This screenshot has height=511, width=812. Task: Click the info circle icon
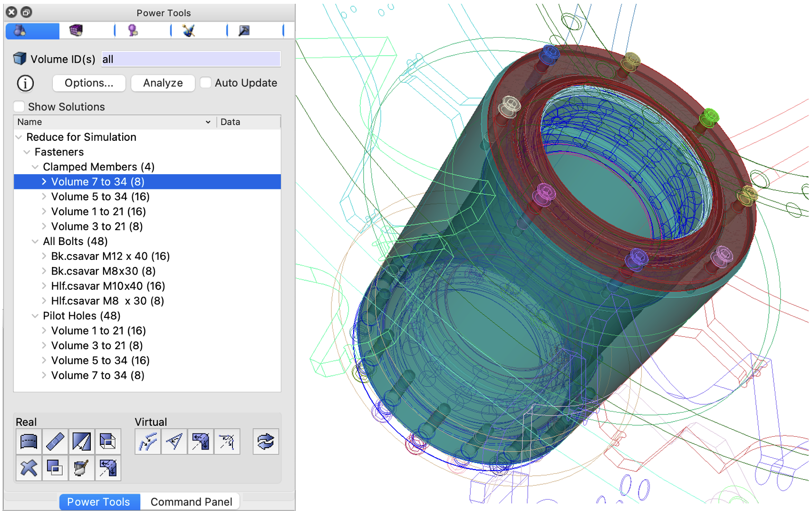tap(25, 83)
